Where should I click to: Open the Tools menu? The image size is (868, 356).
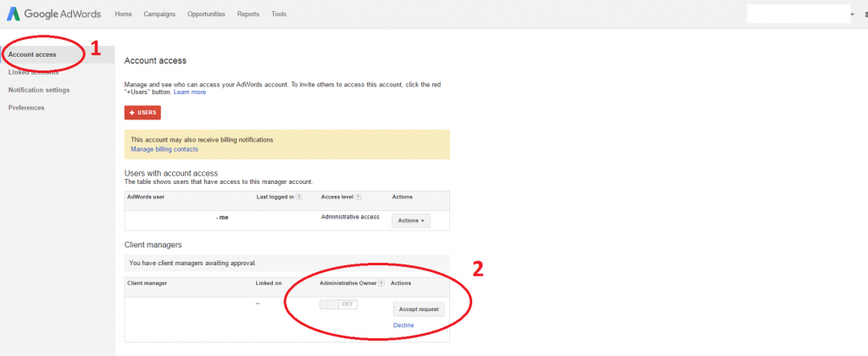[x=279, y=14]
